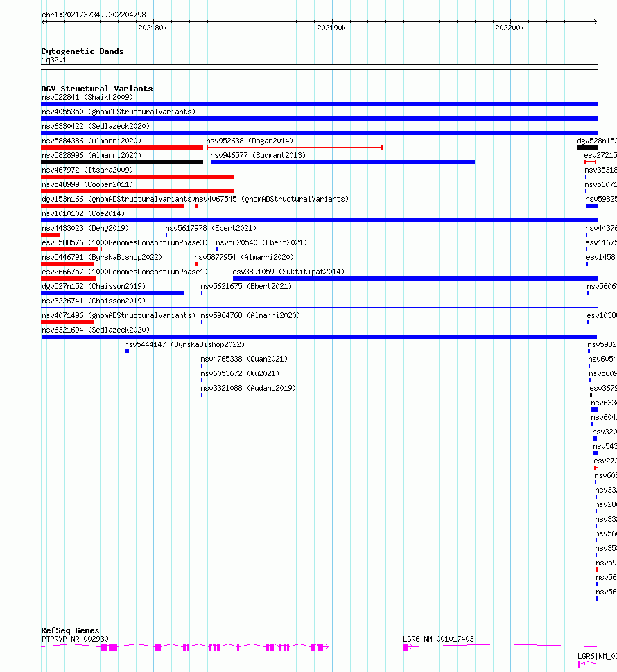The image size is (617, 672).
Task: Click the right arrow at ruler end
Action: tap(595, 21)
